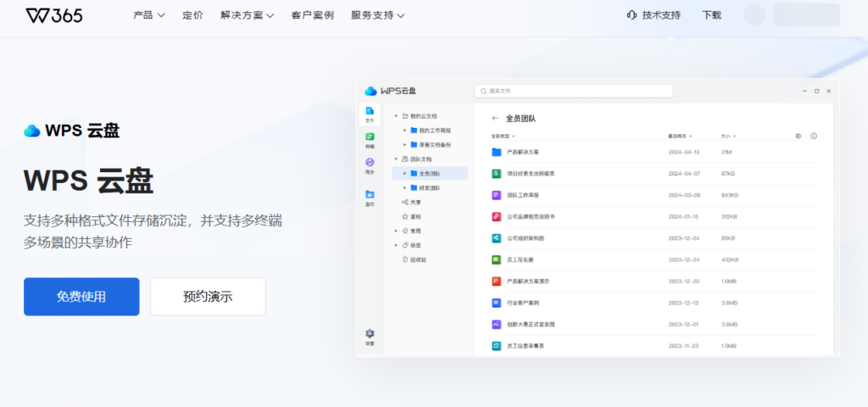Click the blue Word icon of 行业客户案例
Screen dimensions: 868x407
tap(497, 303)
